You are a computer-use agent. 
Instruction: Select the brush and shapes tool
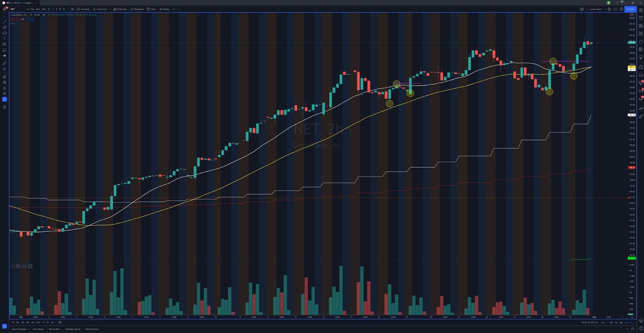[x=4, y=33]
